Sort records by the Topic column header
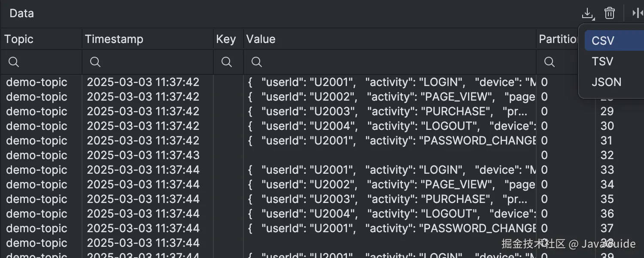 click(x=18, y=39)
